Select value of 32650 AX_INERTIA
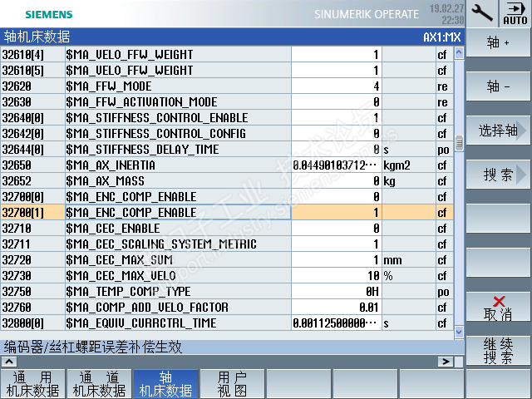This screenshot has width=532, height=399. click(336, 165)
